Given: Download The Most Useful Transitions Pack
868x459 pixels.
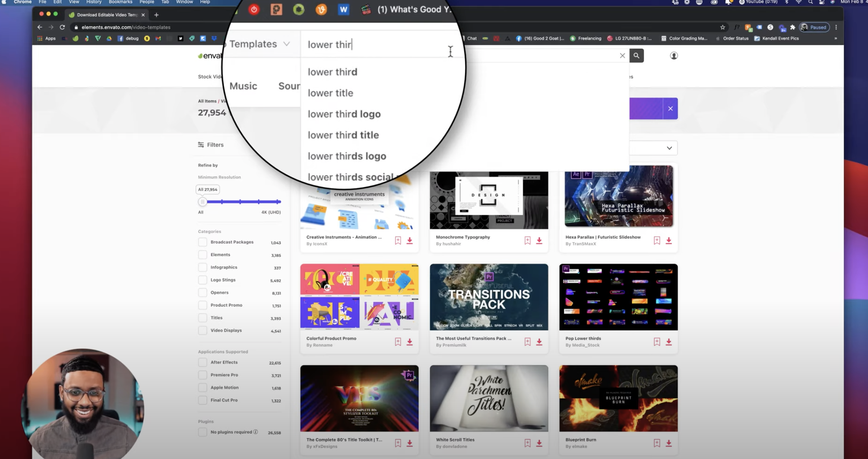Looking at the screenshot, I should coord(539,341).
